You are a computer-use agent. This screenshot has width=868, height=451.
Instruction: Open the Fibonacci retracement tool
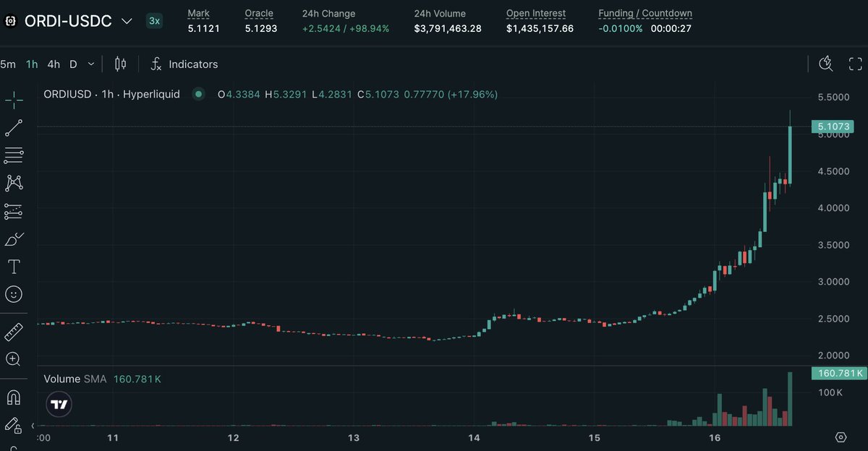pyautogui.click(x=14, y=155)
